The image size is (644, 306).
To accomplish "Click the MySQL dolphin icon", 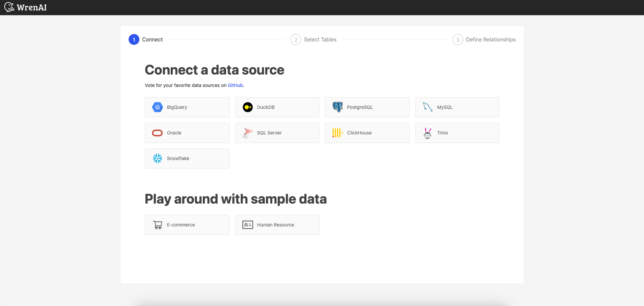I will point(428,107).
